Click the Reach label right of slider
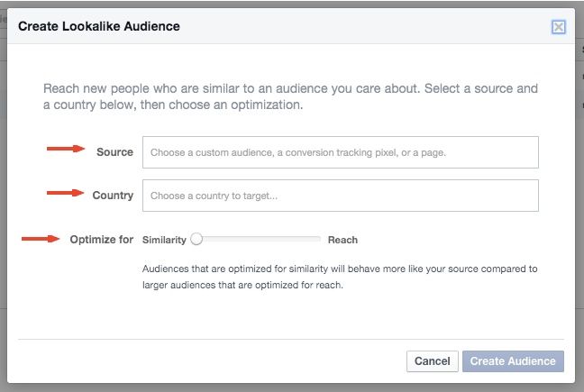 [x=342, y=240]
